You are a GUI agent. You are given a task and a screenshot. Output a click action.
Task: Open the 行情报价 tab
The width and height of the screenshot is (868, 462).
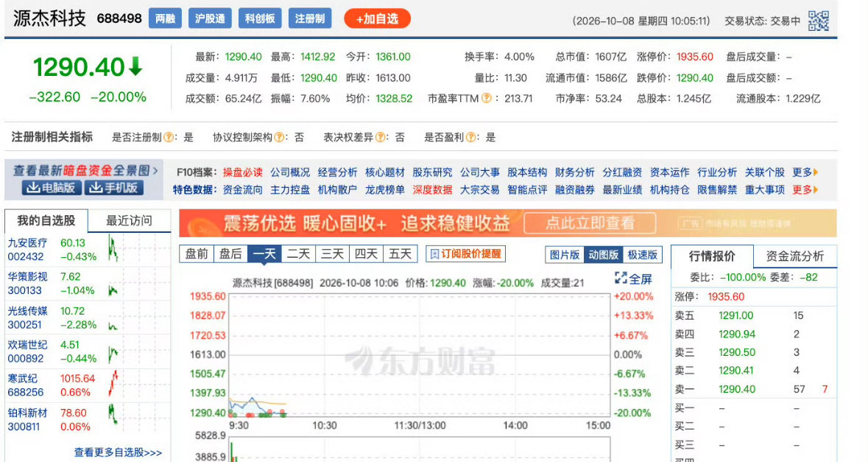click(712, 256)
